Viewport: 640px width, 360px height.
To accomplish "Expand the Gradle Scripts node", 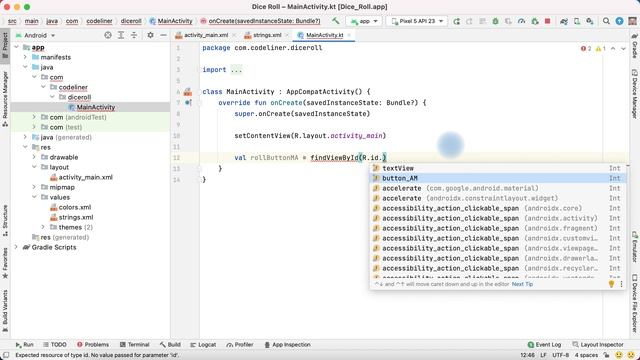I will [16, 247].
